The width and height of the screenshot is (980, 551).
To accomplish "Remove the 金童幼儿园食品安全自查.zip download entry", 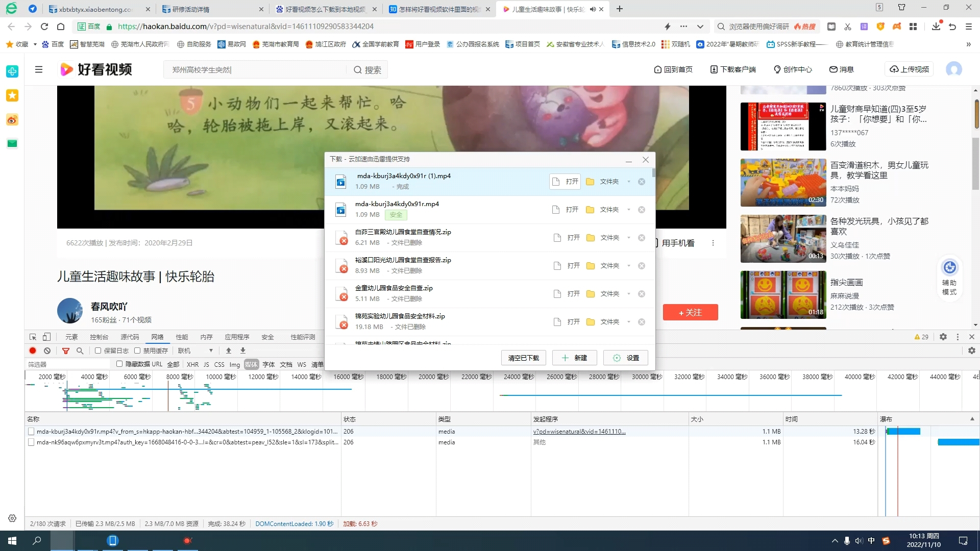I will coord(642,294).
